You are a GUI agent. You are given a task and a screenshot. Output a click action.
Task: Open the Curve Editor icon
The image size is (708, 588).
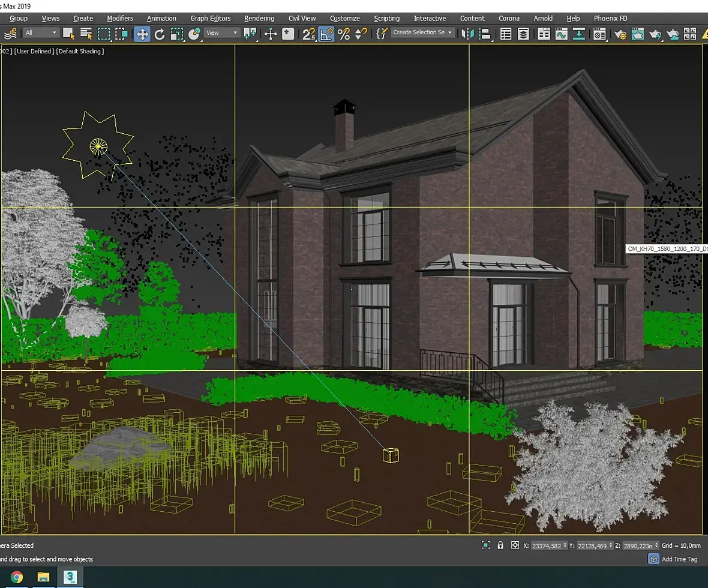[561, 34]
